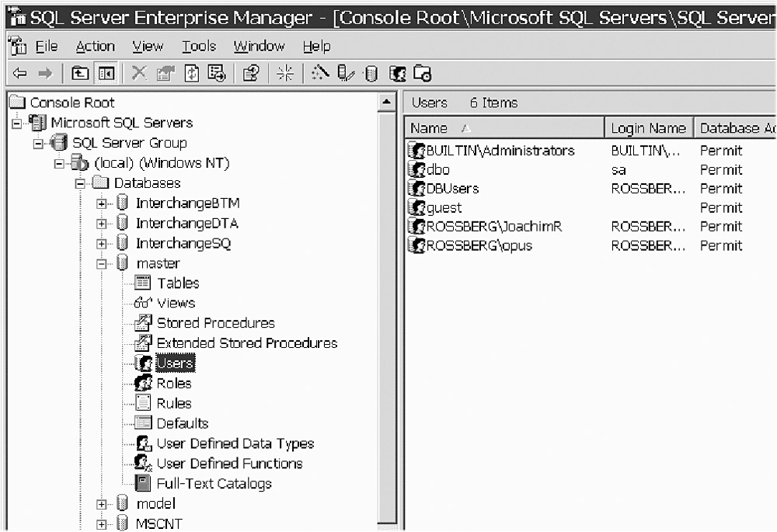
Task: Open the Help toolbar icon
Action: click(250, 74)
